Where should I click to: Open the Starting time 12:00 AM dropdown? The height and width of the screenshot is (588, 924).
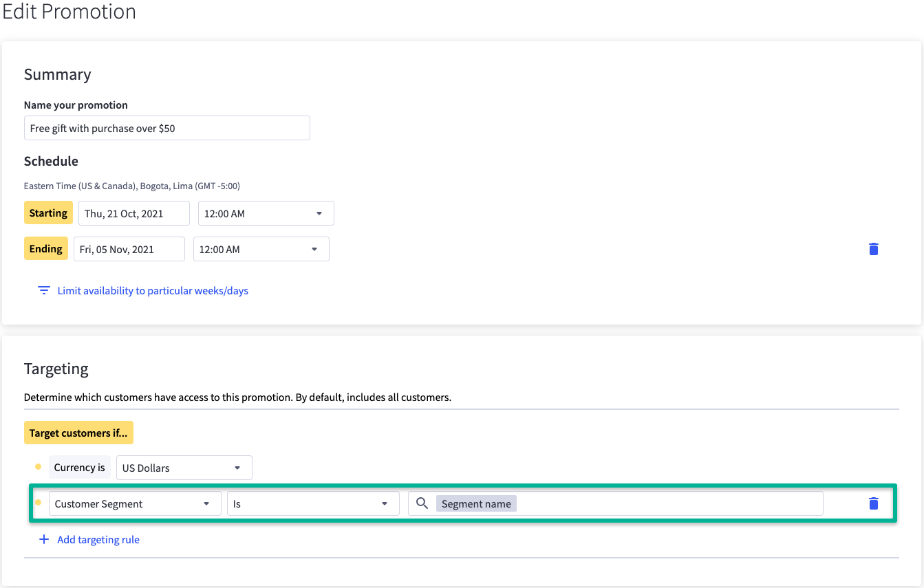coord(266,213)
